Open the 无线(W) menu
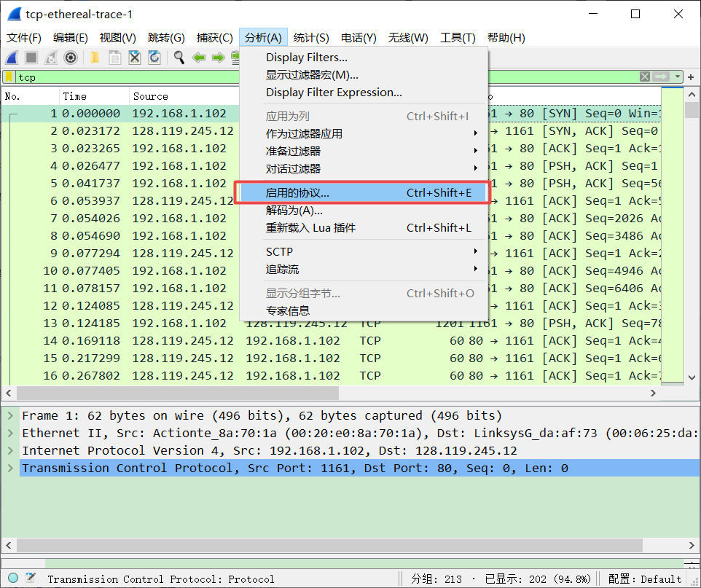 tap(408, 38)
